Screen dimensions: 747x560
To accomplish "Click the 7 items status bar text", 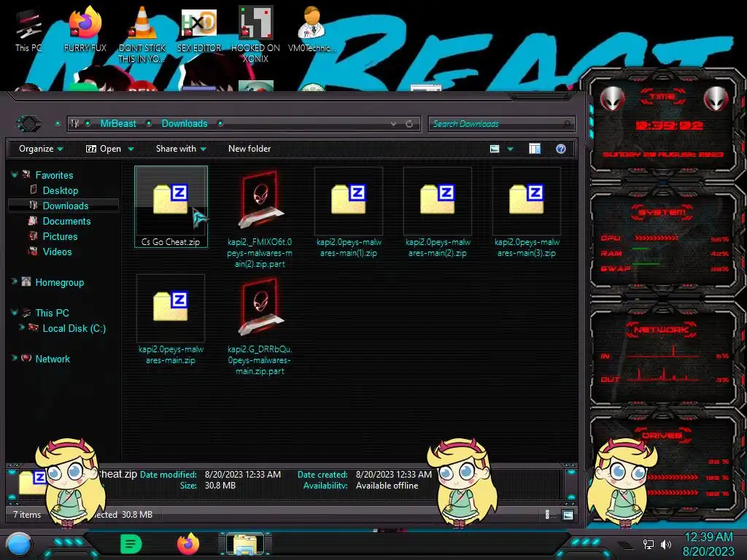I will pos(27,515).
